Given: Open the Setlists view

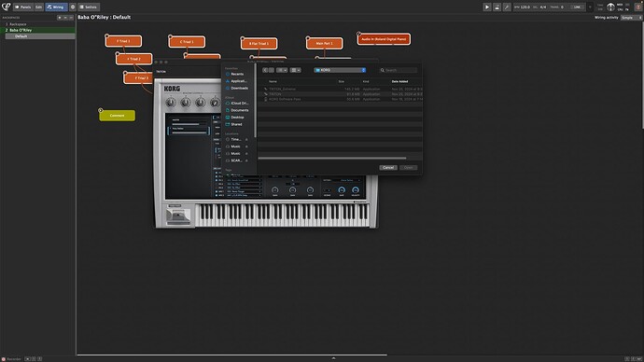Looking at the screenshot, I should point(89,7).
